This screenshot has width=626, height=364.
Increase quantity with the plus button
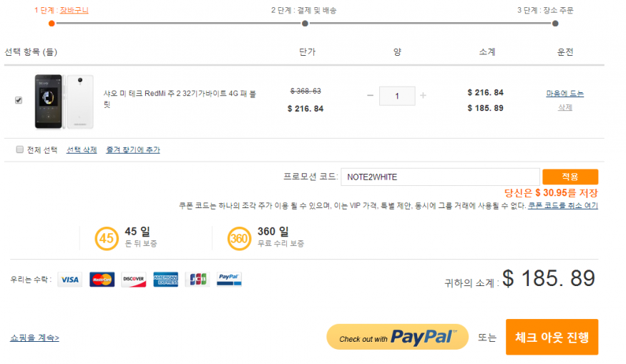pos(423,96)
